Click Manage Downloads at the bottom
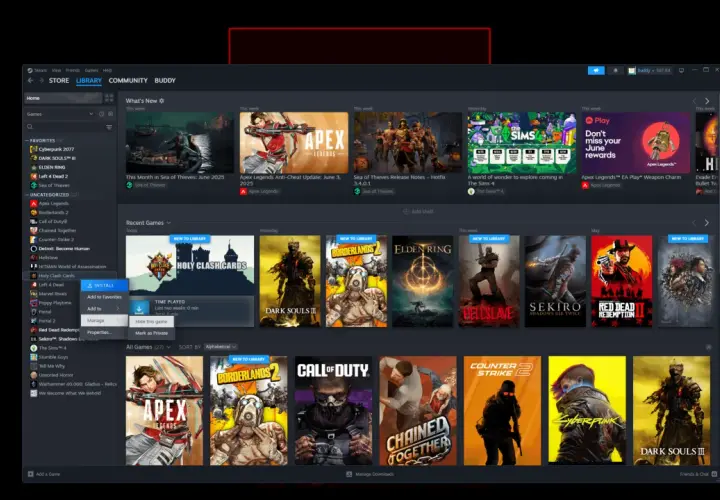This screenshot has width=720, height=500. pyautogui.click(x=370, y=474)
